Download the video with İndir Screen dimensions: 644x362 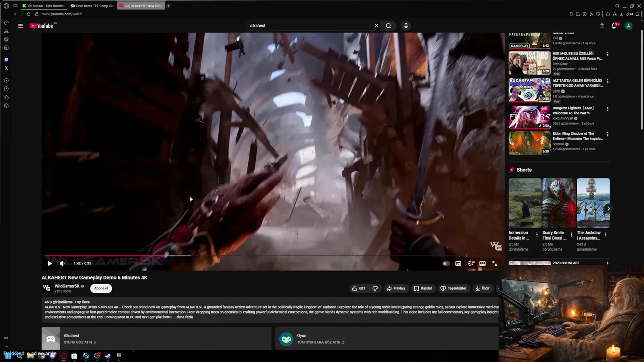click(482, 288)
